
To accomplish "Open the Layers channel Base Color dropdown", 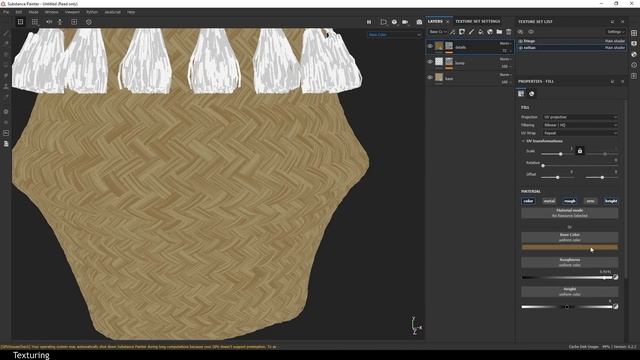I will coord(438,32).
